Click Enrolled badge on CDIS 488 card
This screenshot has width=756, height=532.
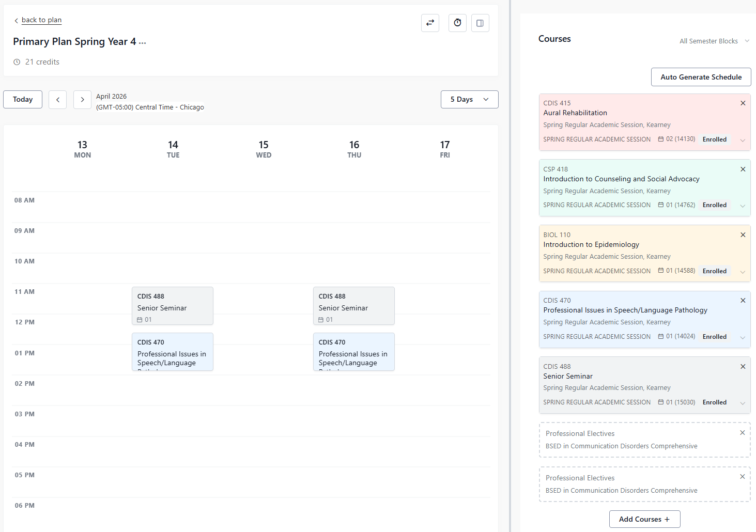715,402
